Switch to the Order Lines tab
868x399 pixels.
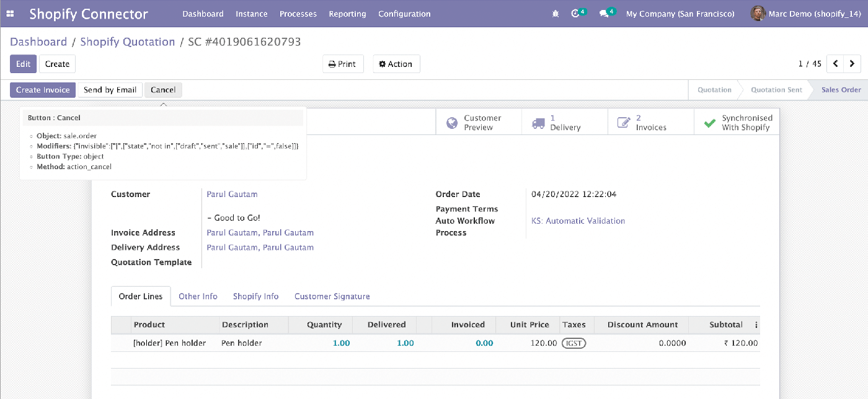(x=141, y=296)
